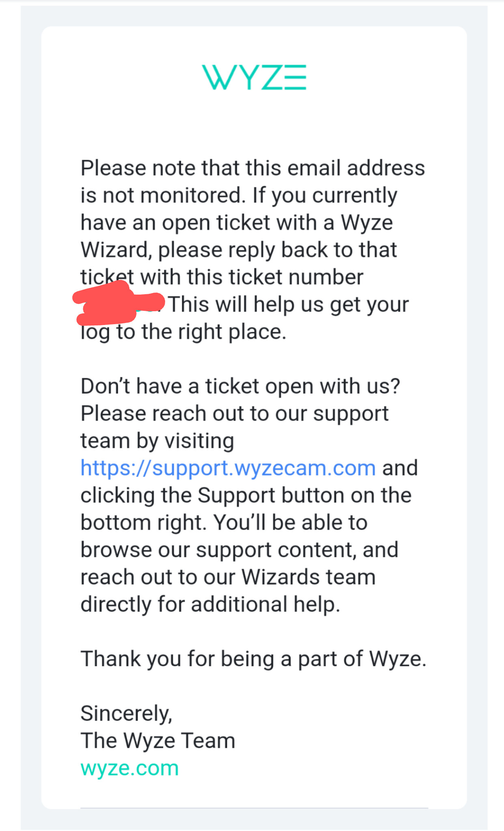Click 'directly for additional help.'
The height and width of the screenshot is (831, 504).
(x=210, y=605)
